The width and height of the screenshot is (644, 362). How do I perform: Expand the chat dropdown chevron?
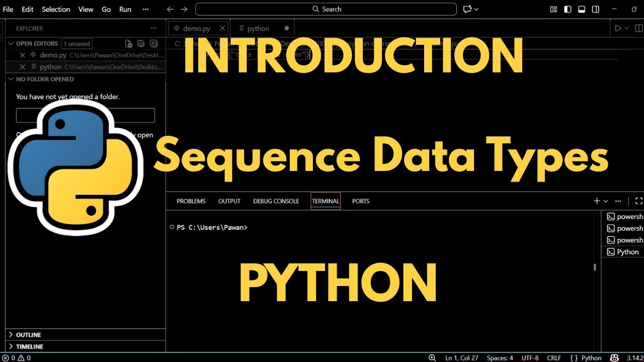coord(476,9)
